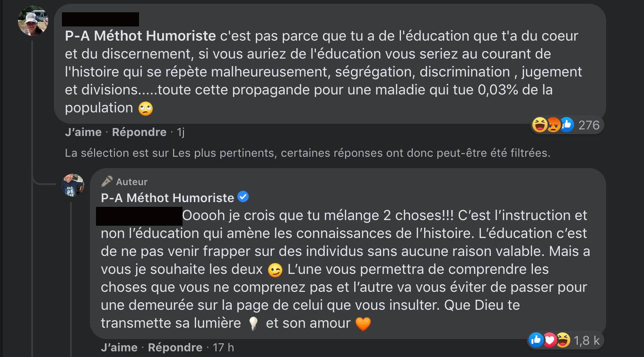Click the "Les plus pertinents" filter notice

[307, 153]
